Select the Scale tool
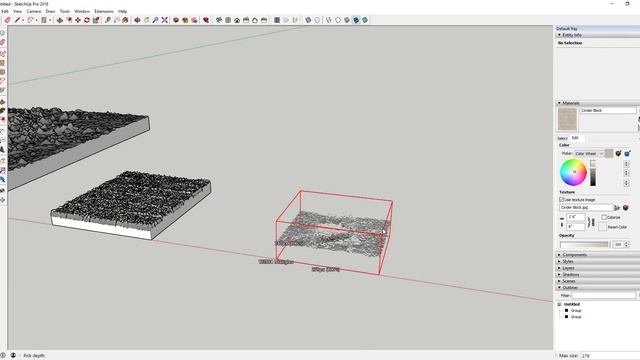Screen dimensions: 640x360 [96, 20]
